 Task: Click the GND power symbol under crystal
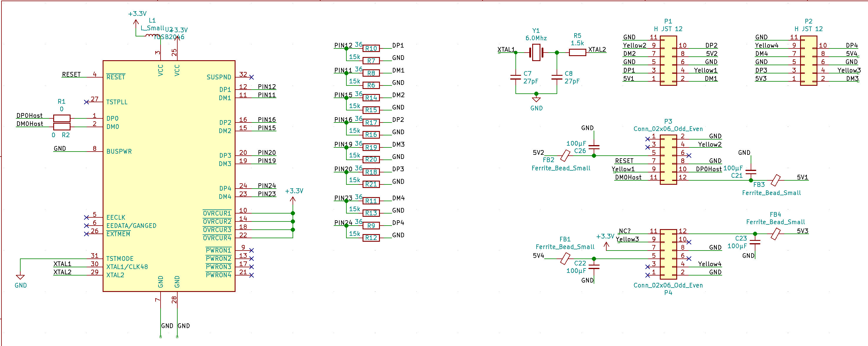536,100
